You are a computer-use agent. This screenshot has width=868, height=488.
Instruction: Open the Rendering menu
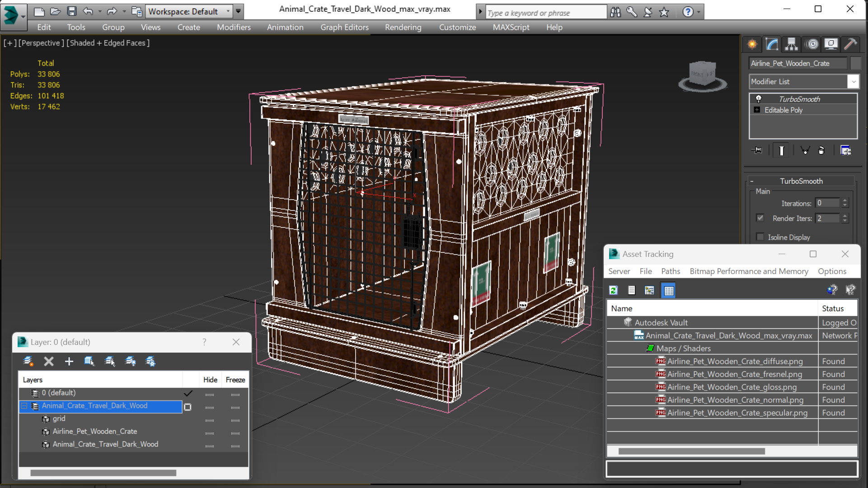pyautogui.click(x=403, y=27)
